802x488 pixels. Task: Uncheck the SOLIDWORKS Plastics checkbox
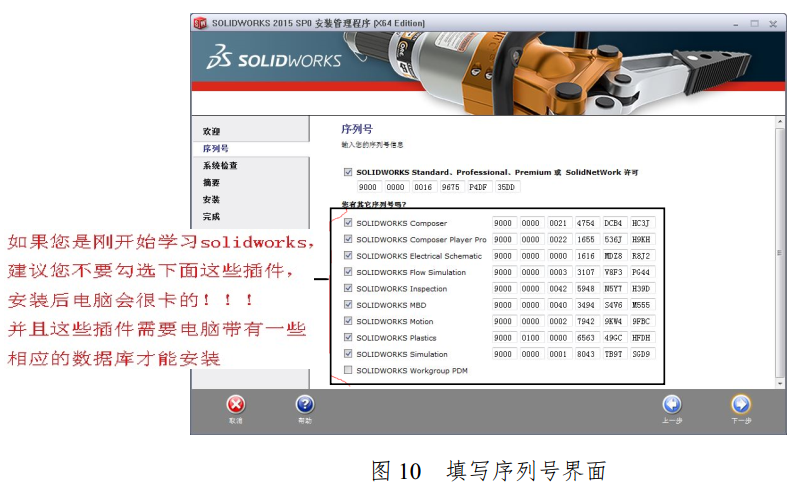(x=348, y=337)
